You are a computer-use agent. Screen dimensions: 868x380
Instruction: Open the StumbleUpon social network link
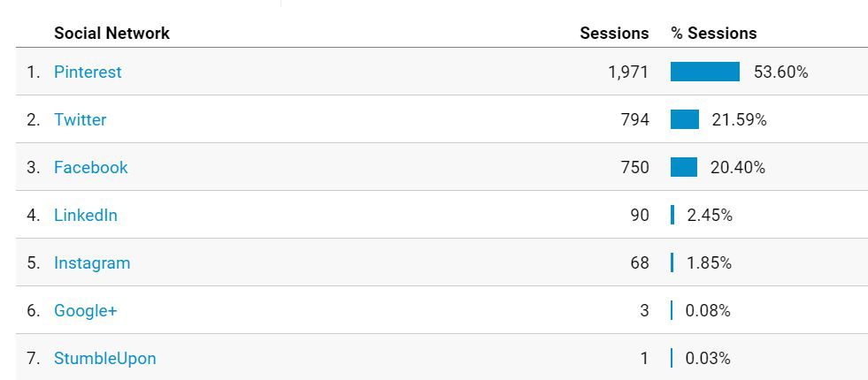[104, 359]
